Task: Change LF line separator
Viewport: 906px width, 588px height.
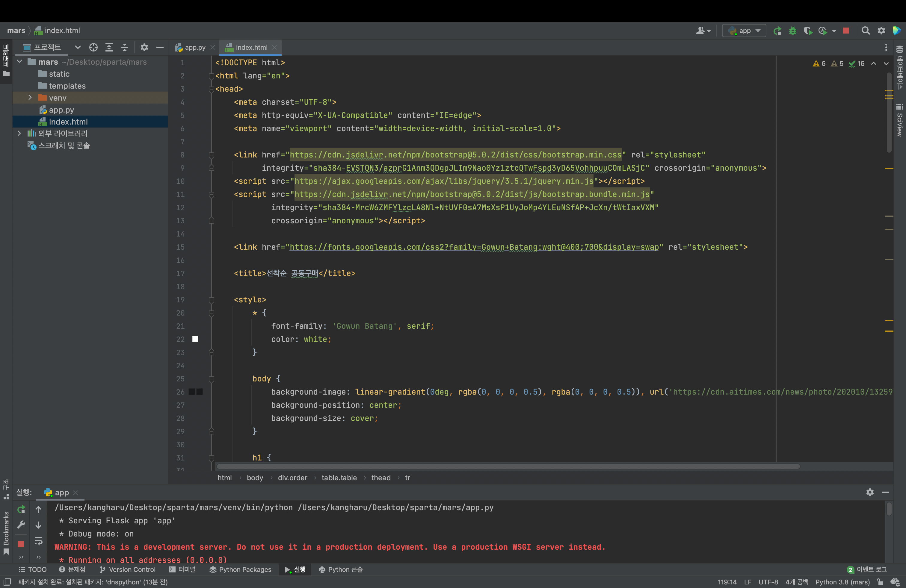Action: 748,582
